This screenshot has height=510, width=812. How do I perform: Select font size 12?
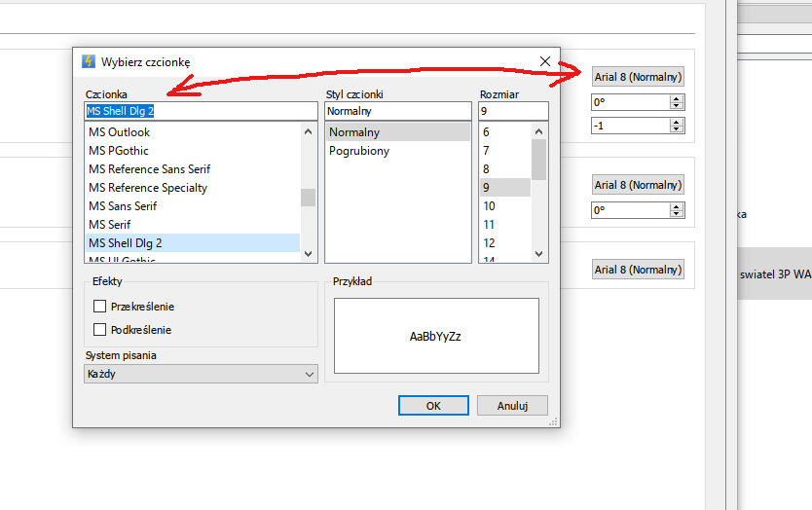point(489,243)
